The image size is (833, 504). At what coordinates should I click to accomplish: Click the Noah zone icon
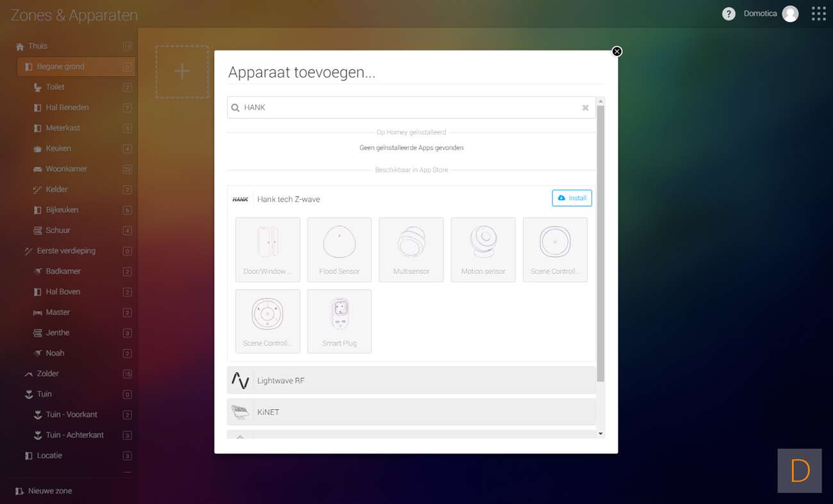tap(38, 354)
